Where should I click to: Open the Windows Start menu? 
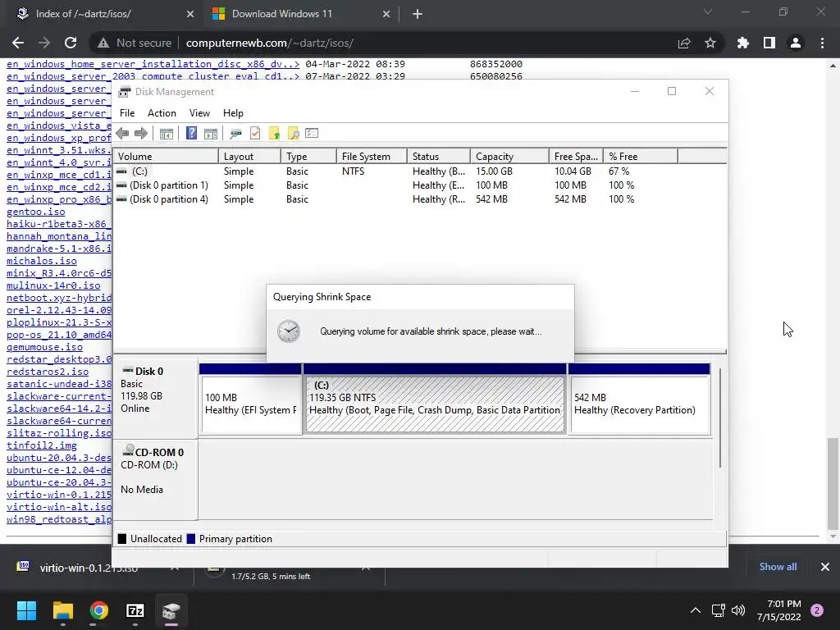click(26, 610)
